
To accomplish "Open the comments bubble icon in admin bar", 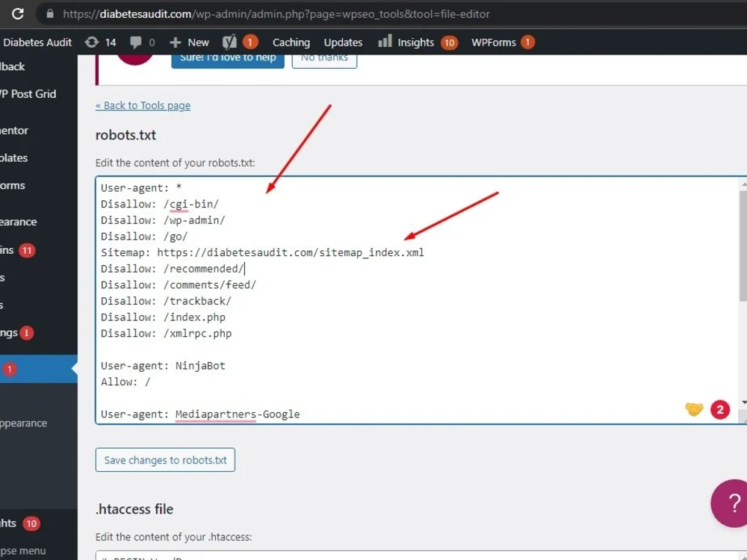I will click(x=136, y=43).
